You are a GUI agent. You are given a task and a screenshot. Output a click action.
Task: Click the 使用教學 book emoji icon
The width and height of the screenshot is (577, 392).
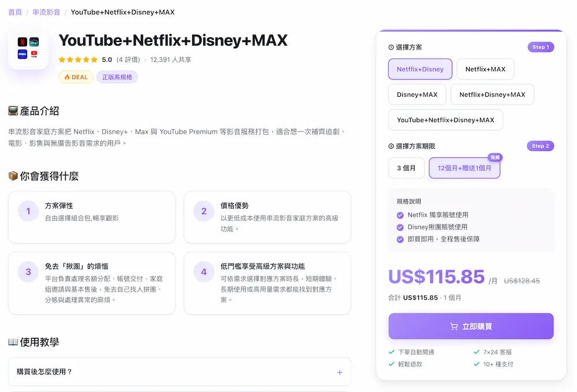(13, 342)
